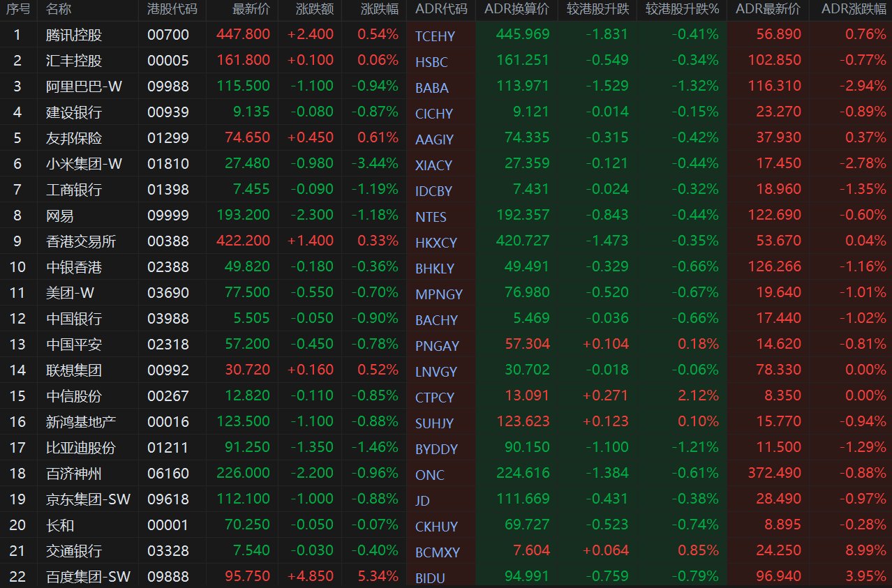Select the 香港交易所 stock name
Viewport: 892px width, 588px height.
pos(81,241)
